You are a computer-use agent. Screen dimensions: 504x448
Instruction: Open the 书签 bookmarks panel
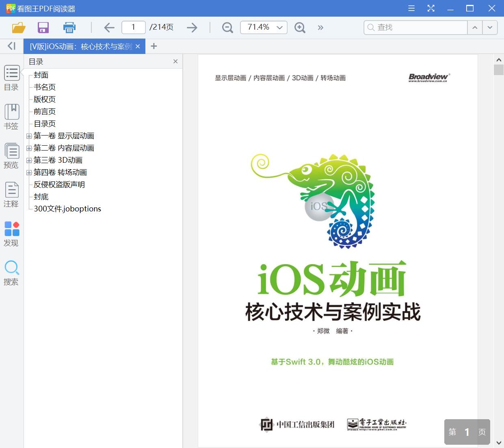(12, 117)
